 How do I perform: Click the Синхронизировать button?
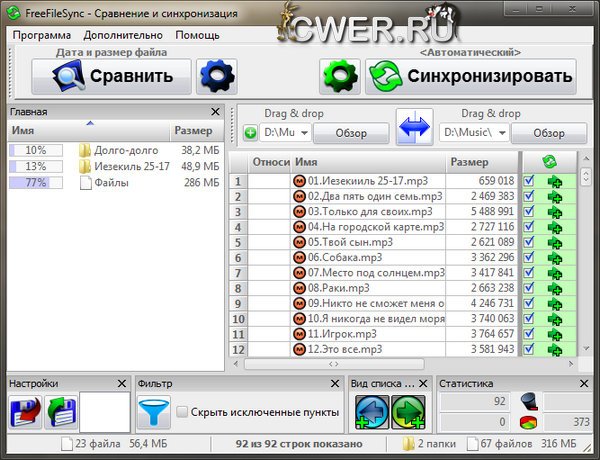coord(472,75)
